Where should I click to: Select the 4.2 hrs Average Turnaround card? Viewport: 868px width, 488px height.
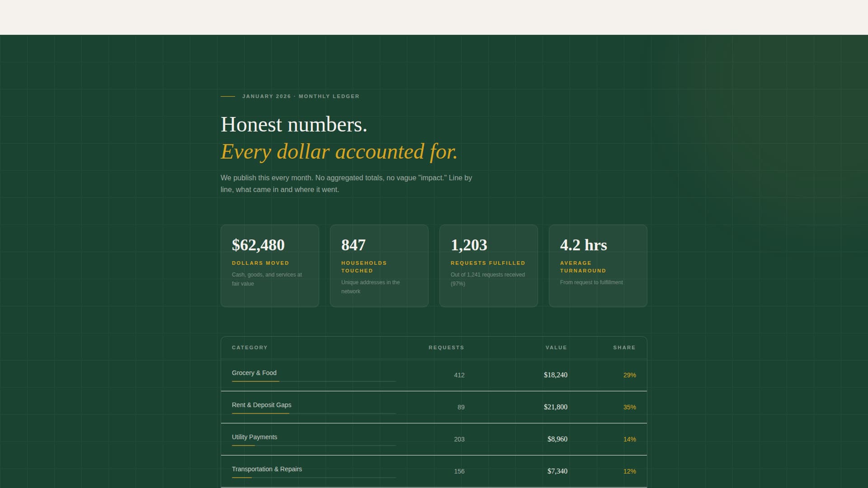598,266
